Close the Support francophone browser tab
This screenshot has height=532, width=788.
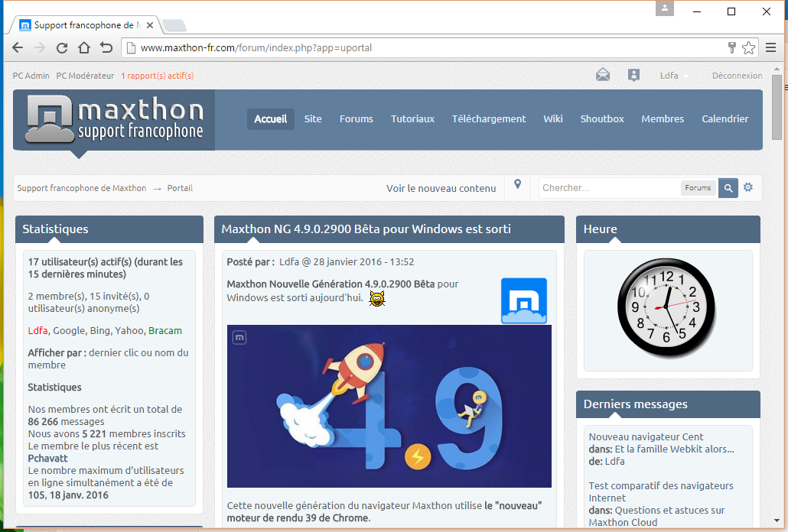[150, 25]
